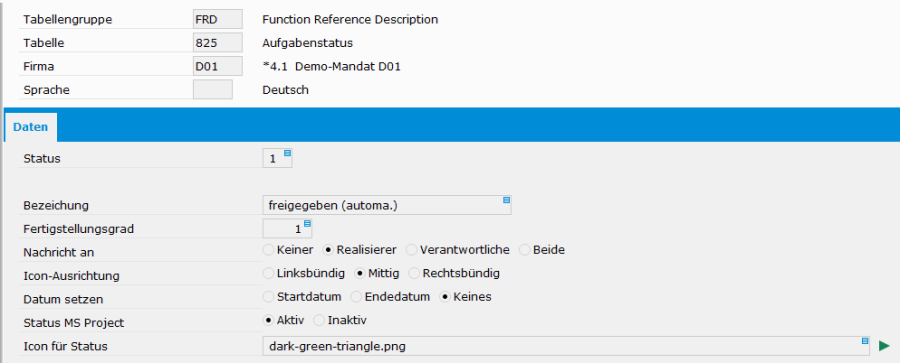This screenshot has height=363, width=900.
Task: Set icon alignment to Linksbündig
Action: point(268,273)
